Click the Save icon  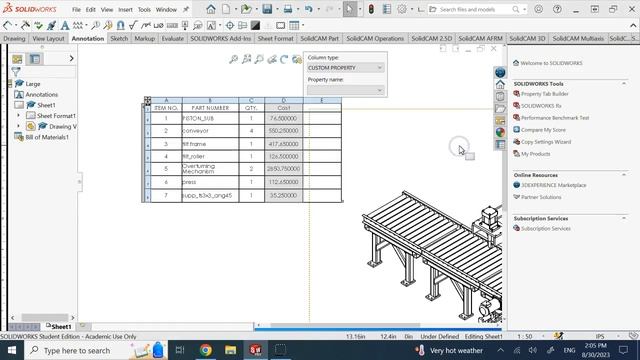click(267, 9)
